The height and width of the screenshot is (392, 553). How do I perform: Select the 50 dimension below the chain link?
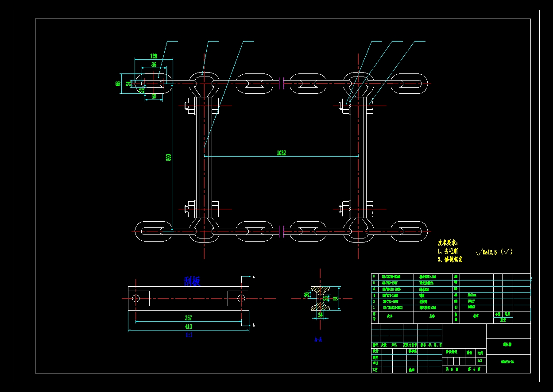pos(154,96)
